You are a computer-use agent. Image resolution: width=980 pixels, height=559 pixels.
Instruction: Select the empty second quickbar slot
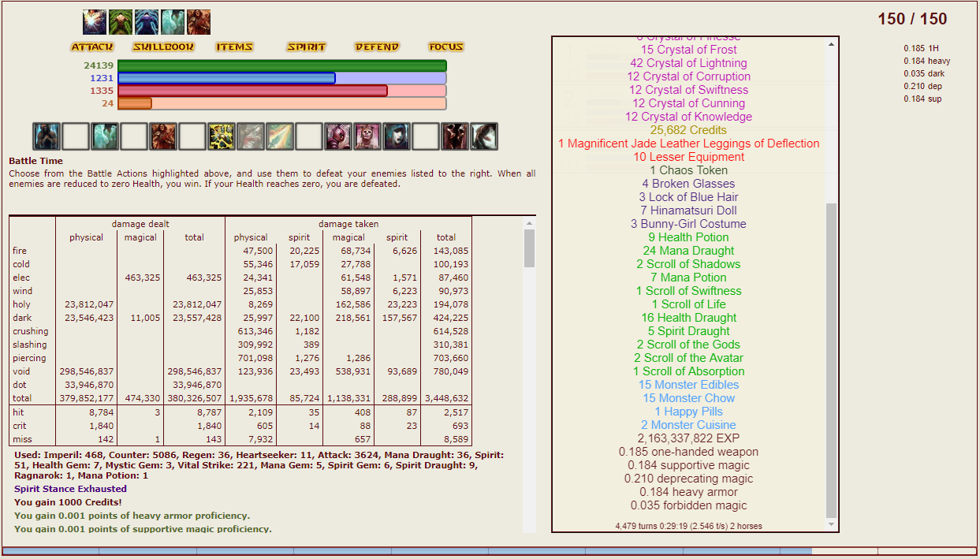76,136
